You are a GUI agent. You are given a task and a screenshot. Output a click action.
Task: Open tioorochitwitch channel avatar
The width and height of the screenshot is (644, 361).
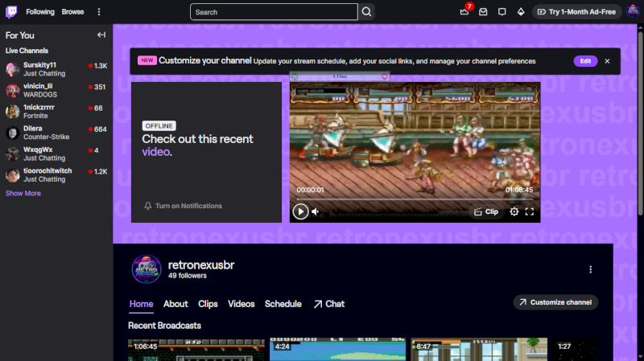click(x=13, y=175)
